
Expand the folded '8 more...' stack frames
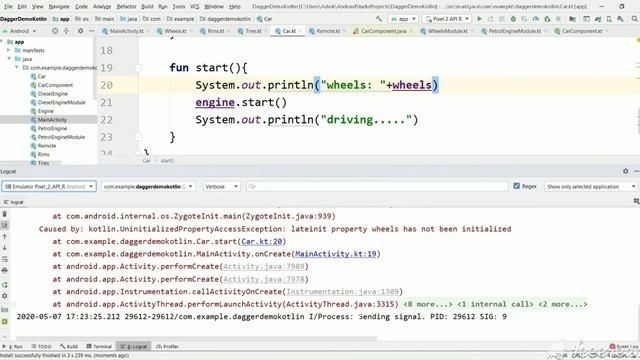427,304
